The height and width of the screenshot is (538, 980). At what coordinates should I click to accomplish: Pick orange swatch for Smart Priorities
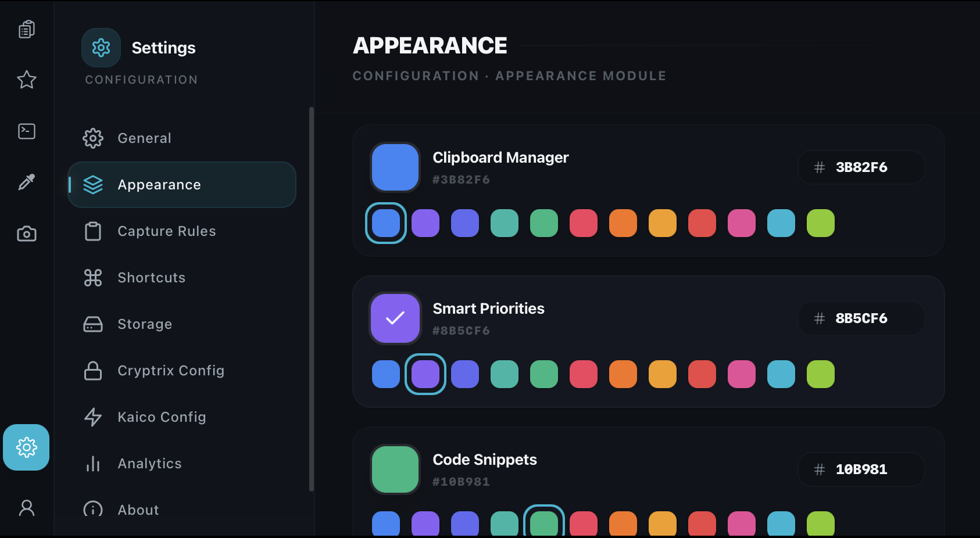(623, 374)
